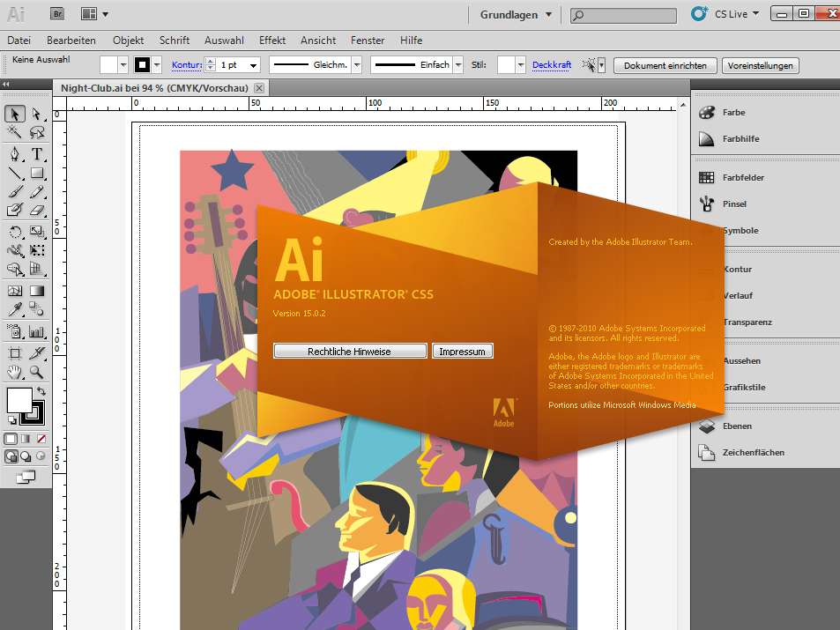
Task: Open the Effekt menu
Action: (x=272, y=41)
